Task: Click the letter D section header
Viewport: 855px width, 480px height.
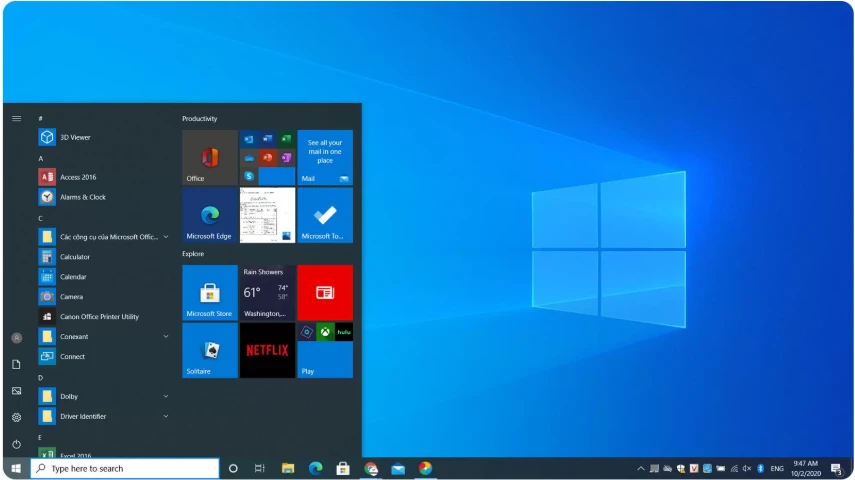Action: click(x=40, y=377)
